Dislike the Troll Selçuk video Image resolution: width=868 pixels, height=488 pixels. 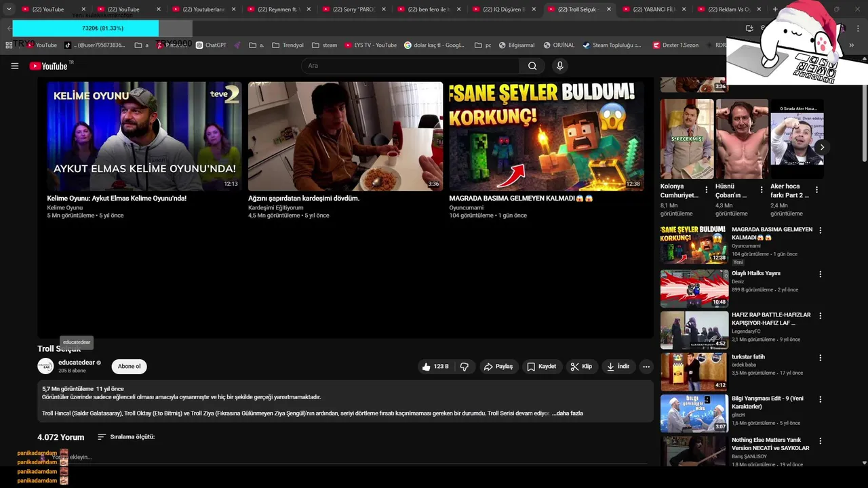pos(465,367)
